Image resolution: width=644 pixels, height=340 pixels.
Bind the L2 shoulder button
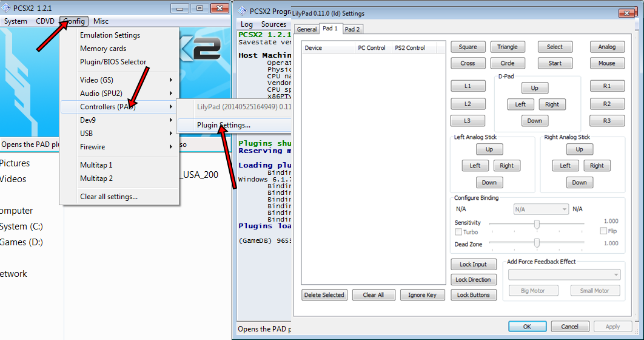point(468,104)
